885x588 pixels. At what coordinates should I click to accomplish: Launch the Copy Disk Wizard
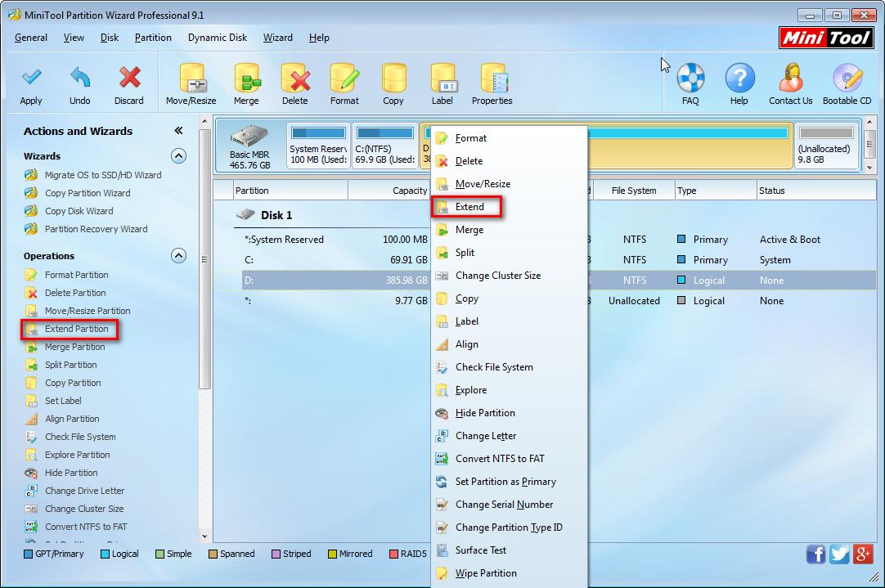coord(79,211)
